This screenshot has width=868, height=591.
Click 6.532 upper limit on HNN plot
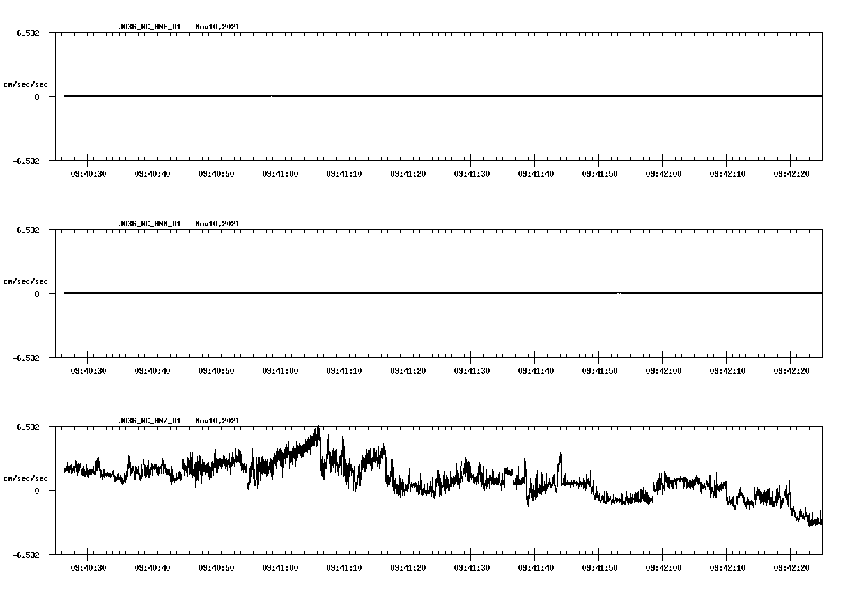pos(28,230)
